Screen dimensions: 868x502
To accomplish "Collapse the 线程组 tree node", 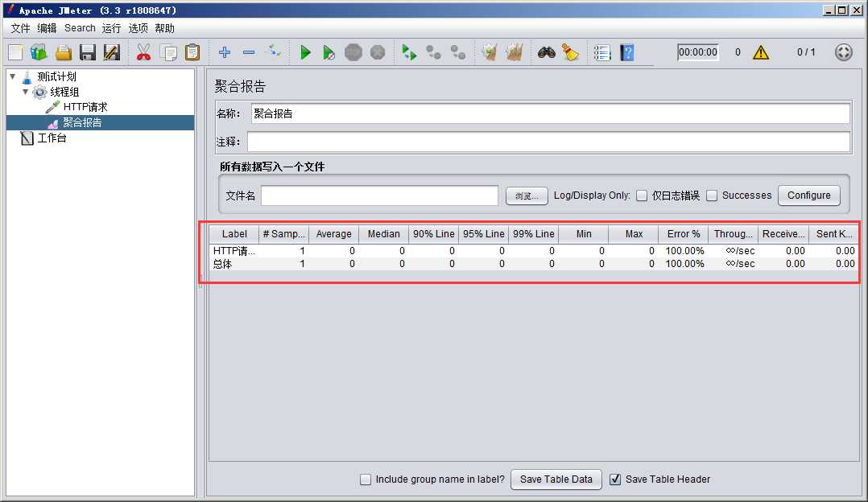I will pos(26,92).
